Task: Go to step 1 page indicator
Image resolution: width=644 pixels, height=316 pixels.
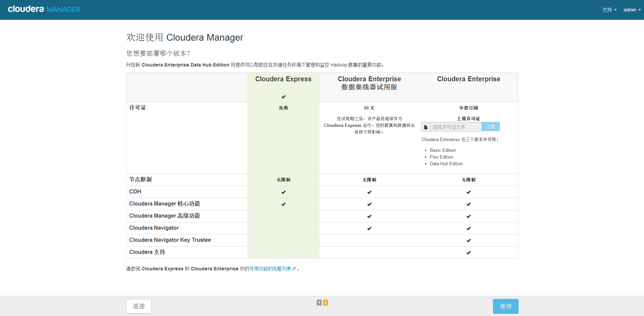Action: click(319, 303)
